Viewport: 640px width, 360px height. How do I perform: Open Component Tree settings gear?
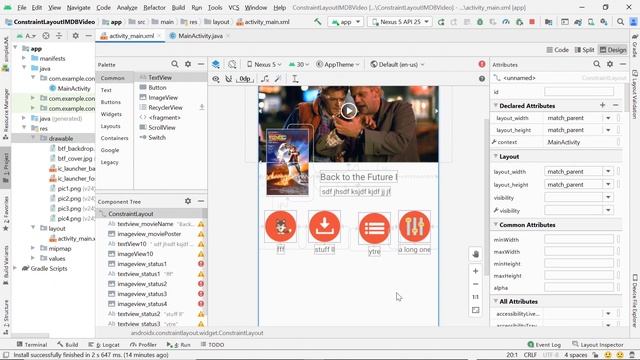click(x=188, y=201)
